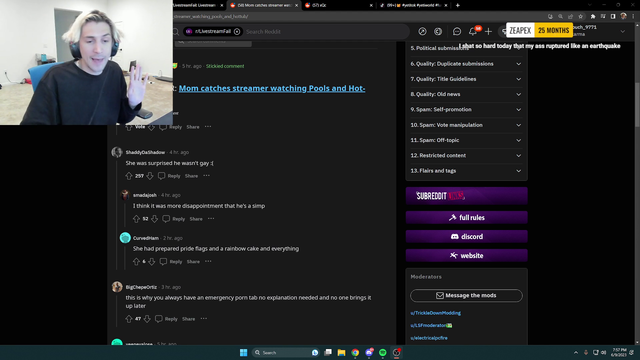
Task: Open Chrome from the taskbar
Action: click(355, 352)
